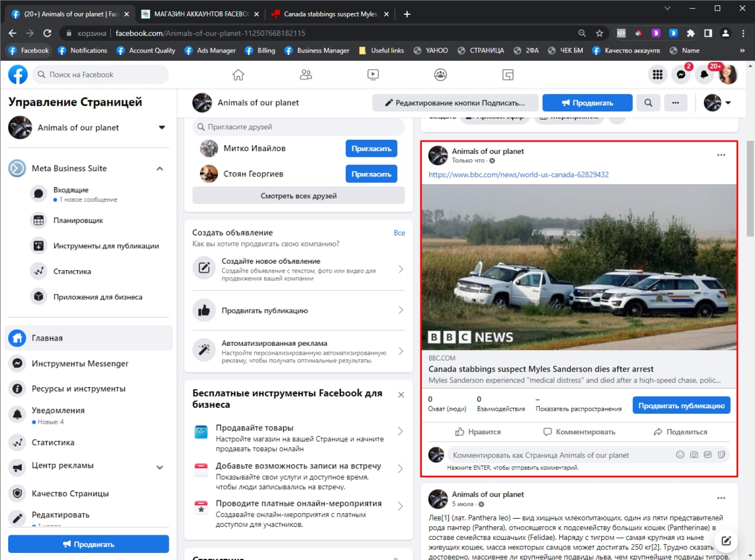
Task: Click Смотреть всех друзей button
Action: pyautogui.click(x=298, y=195)
